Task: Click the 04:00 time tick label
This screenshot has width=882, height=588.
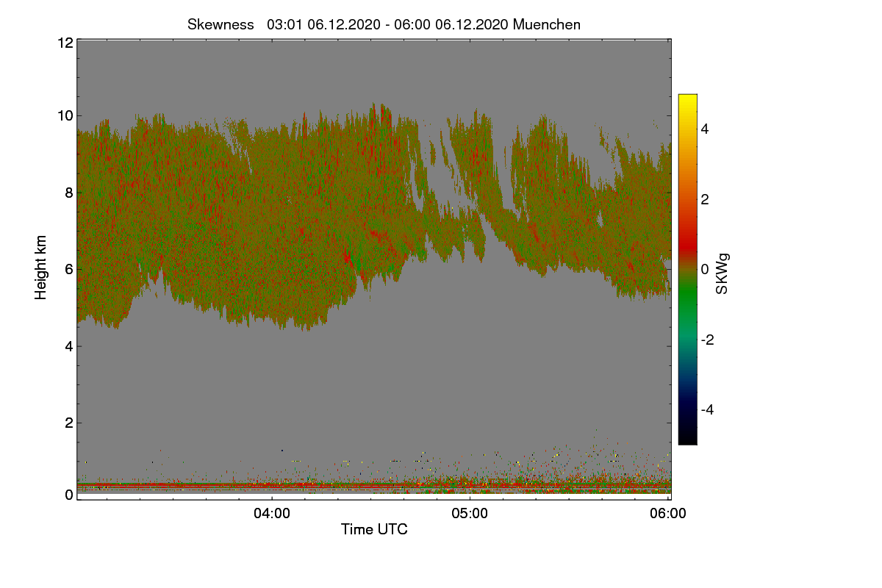Action: tap(272, 514)
